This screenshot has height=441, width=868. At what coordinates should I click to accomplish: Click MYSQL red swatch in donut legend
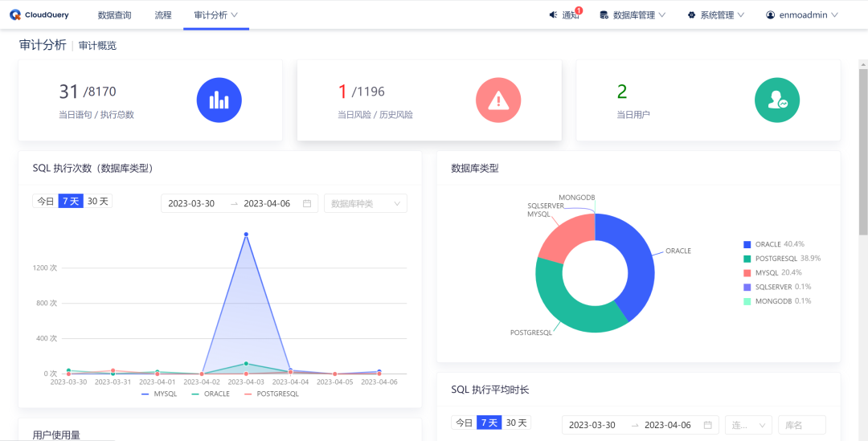[x=747, y=273]
